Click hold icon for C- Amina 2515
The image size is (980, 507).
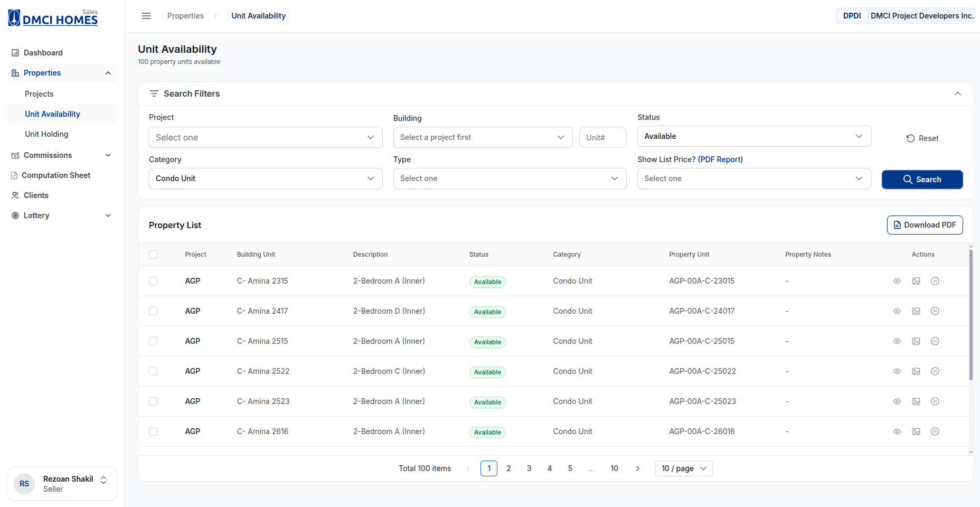click(x=935, y=341)
